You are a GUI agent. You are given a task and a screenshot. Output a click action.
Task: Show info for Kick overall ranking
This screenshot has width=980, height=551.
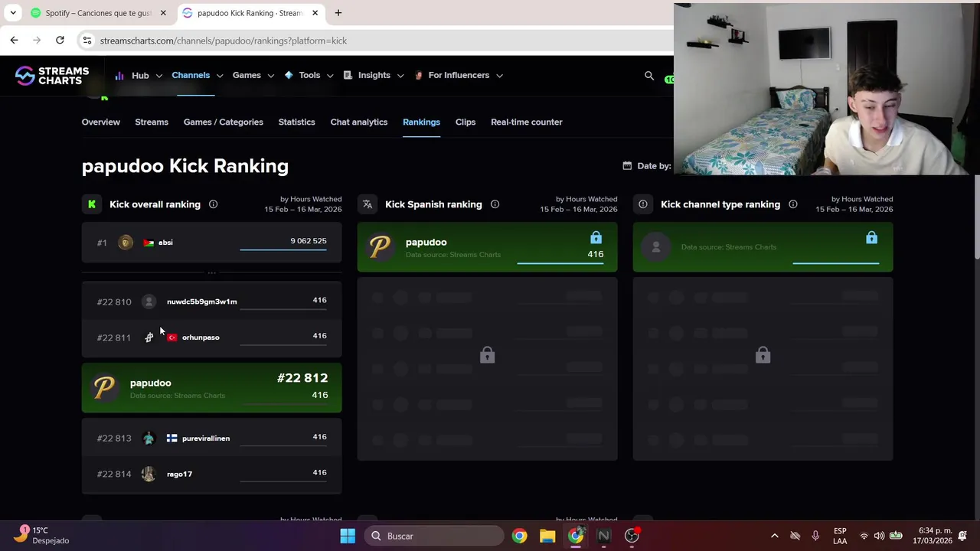(213, 204)
